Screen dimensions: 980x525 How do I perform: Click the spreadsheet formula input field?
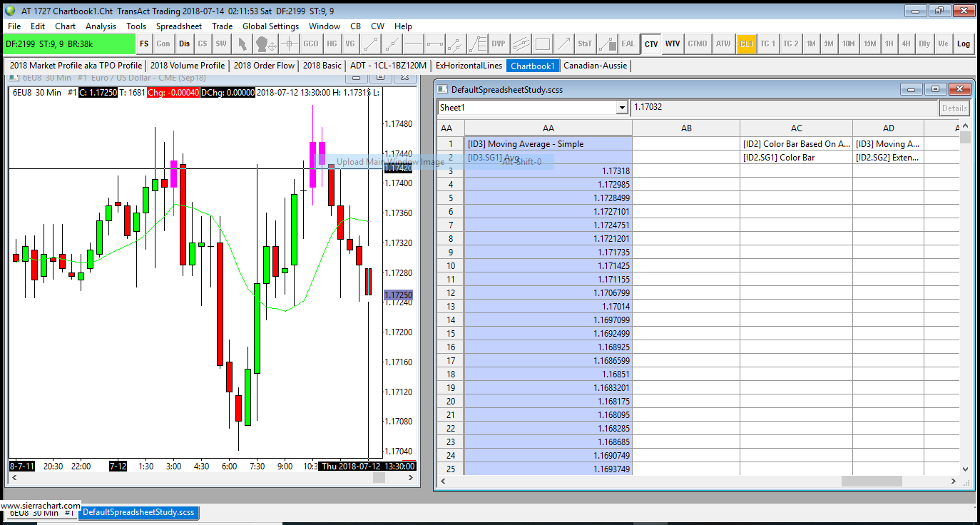click(x=784, y=108)
